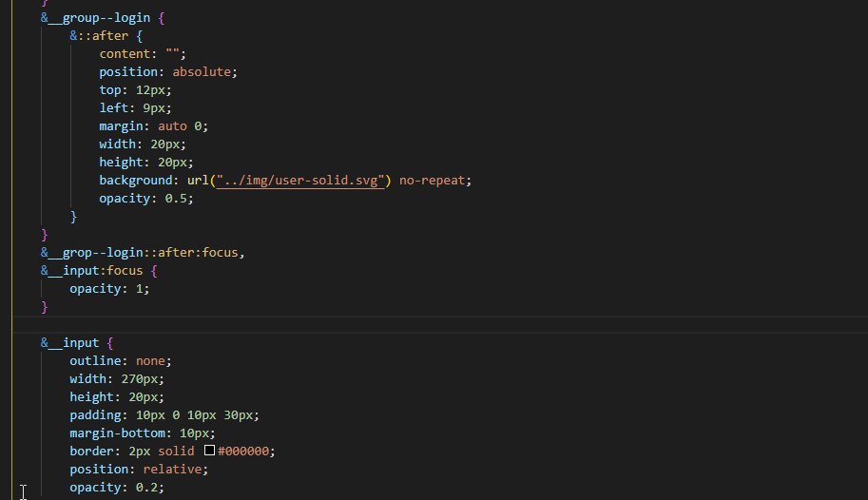Click the 'position: relative;' declaration
The width and height of the screenshot is (868, 500).
click(x=139, y=470)
